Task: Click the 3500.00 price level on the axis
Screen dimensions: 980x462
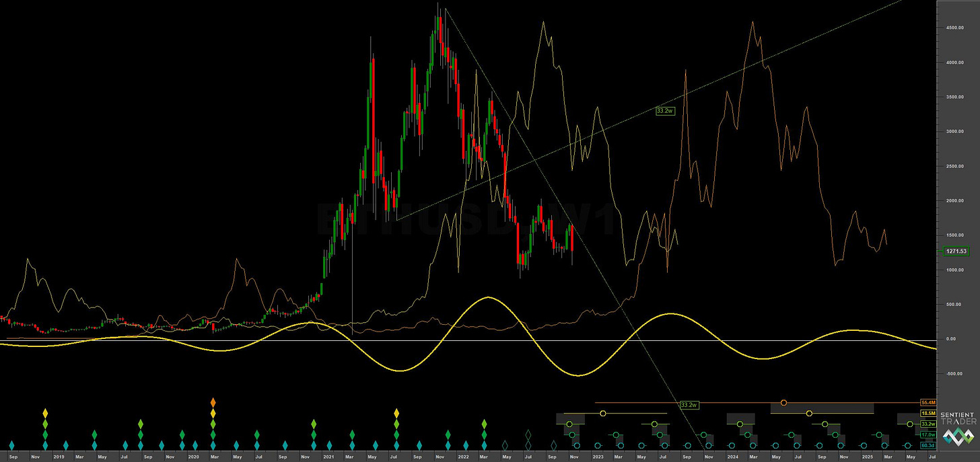Action: [955, 97]
